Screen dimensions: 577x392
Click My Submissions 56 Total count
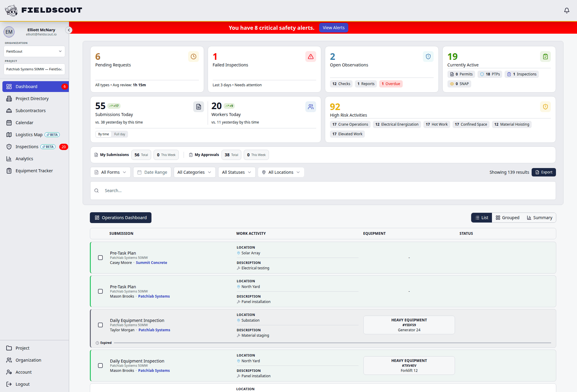click(x=141, y=155)
